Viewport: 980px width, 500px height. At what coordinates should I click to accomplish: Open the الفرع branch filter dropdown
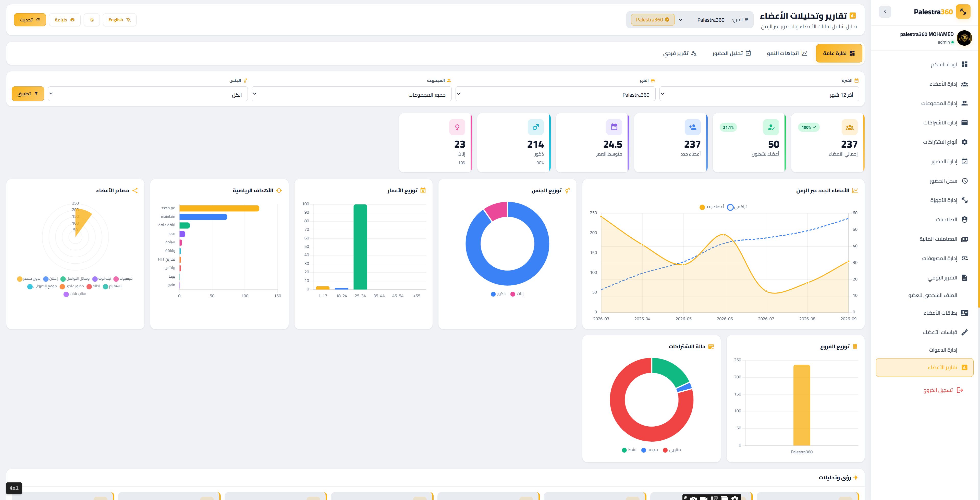(555, 94)
